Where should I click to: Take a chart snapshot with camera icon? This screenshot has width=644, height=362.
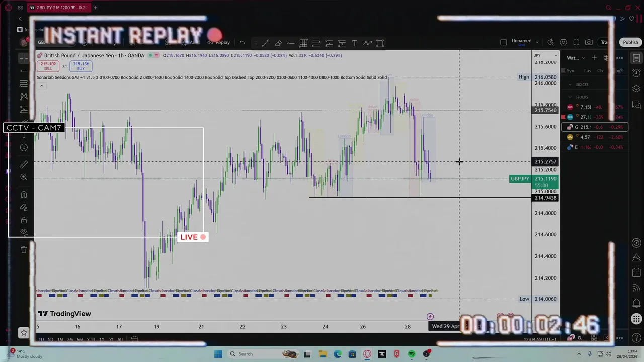589,42
